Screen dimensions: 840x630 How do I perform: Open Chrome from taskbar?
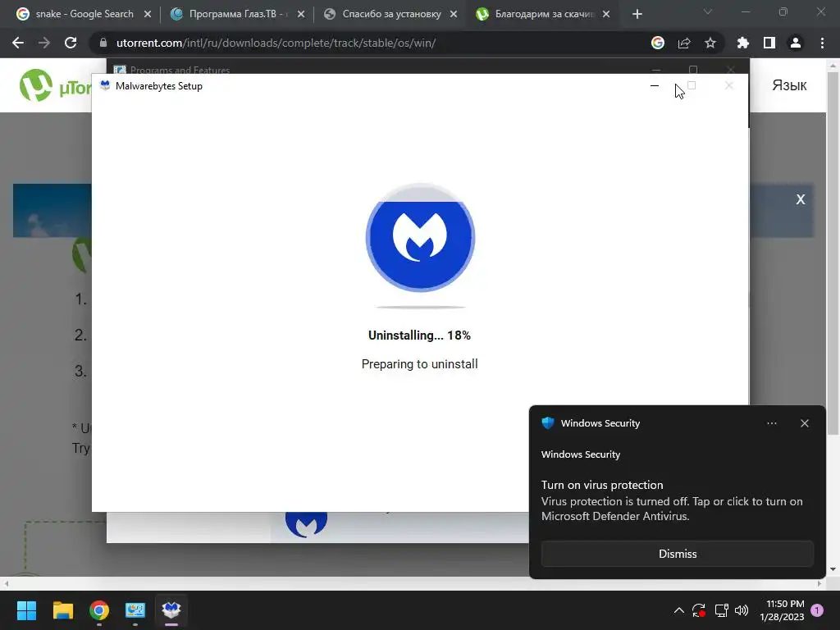pyautogui.click(x=99, y=610)
